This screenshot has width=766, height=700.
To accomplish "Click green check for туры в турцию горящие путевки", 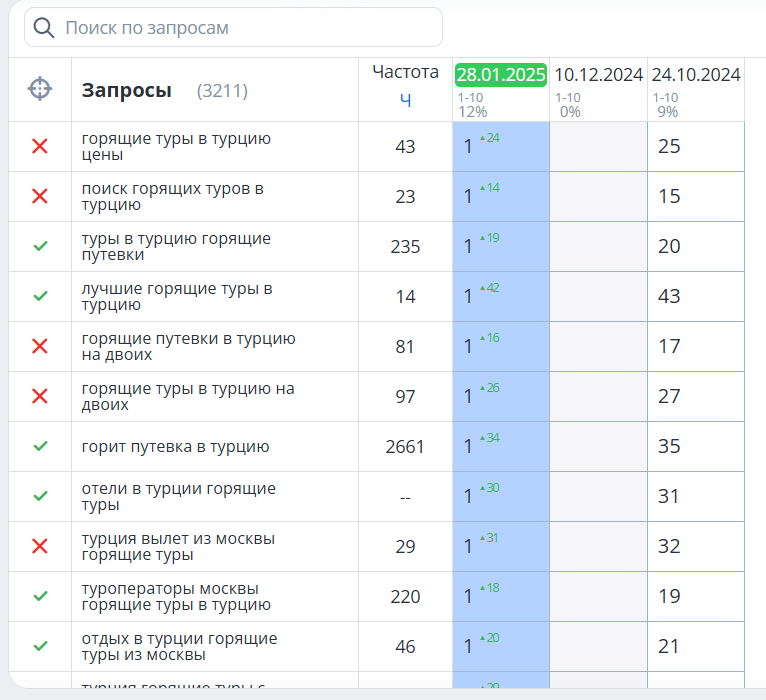I will tap(40, 246).
